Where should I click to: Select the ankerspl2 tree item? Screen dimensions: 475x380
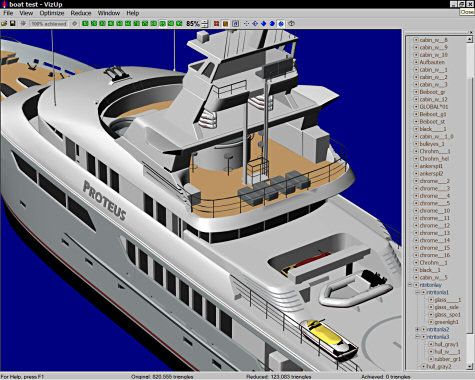click(x=431, y=173)
